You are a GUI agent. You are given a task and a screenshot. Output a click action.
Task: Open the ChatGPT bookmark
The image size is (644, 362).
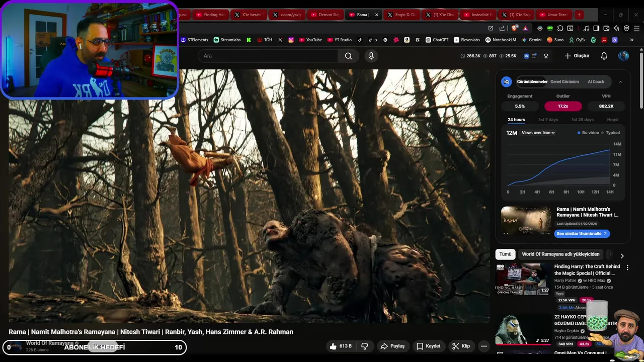(437, 40)
